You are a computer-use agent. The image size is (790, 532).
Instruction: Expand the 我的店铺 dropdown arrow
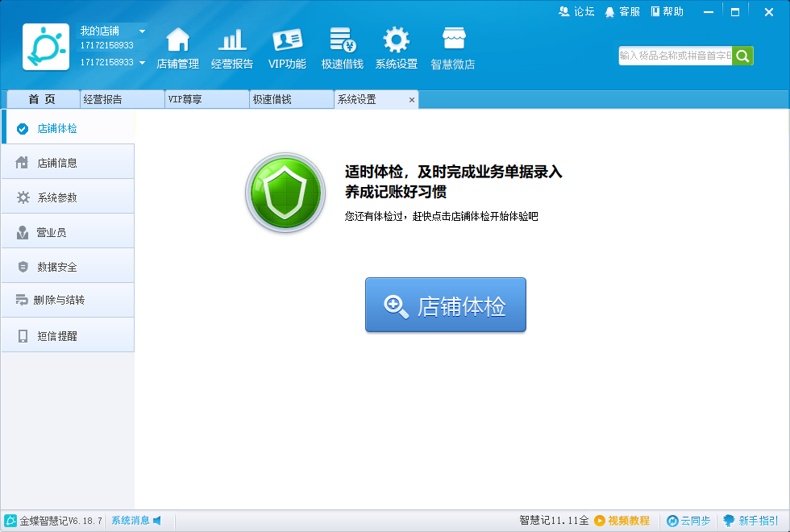[142, 31]
